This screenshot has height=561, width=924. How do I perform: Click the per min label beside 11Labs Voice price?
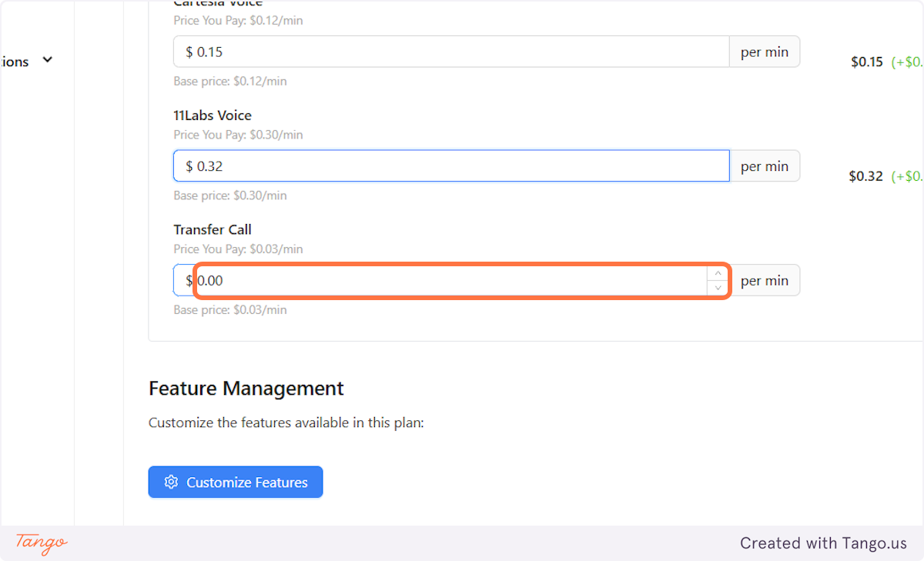764,165
